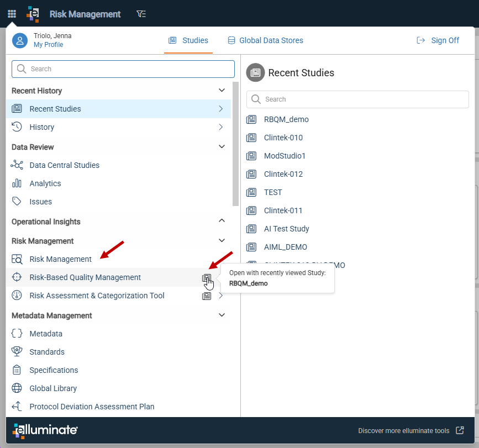Click Discover more elluminate tools

click(403, 430)
